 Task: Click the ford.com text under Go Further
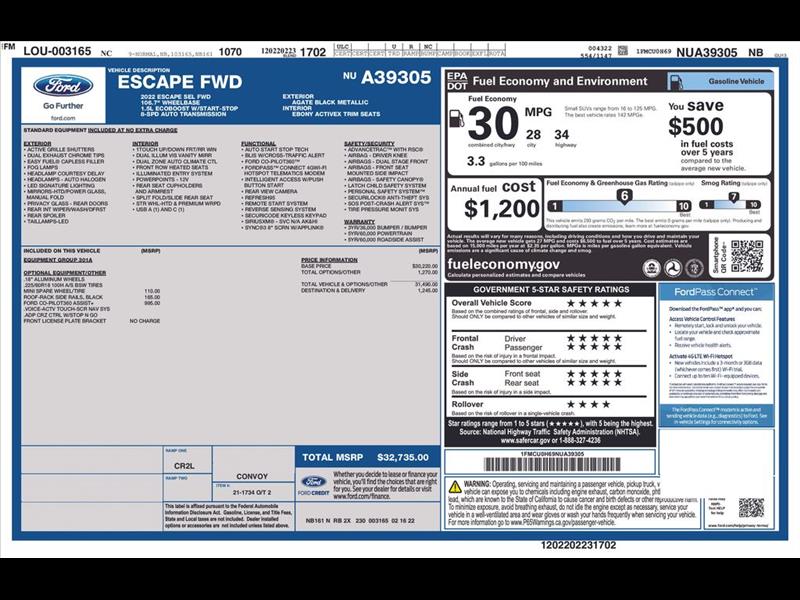click(62, 117)
